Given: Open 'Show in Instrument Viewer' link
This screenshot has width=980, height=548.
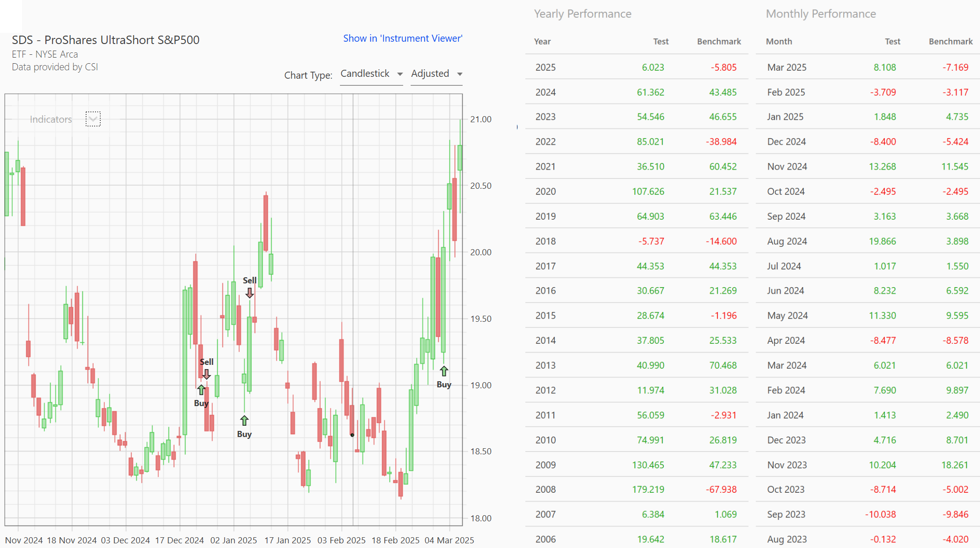Looking at the screenshot, I should (x=403, y=38).
